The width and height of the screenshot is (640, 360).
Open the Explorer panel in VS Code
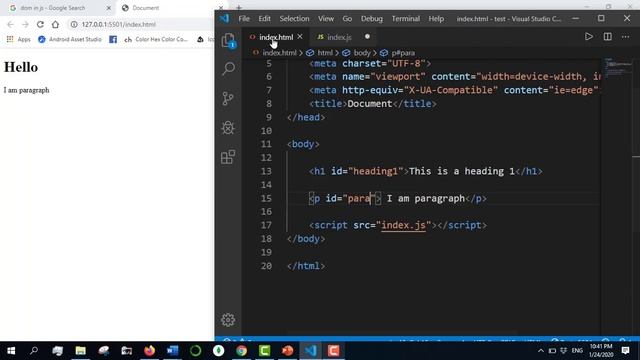228,40
